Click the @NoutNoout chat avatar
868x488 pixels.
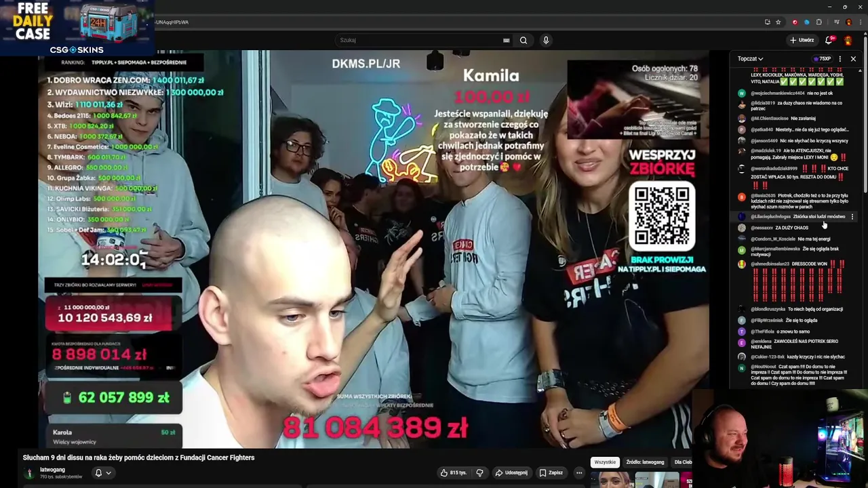[x=742, y=368]
